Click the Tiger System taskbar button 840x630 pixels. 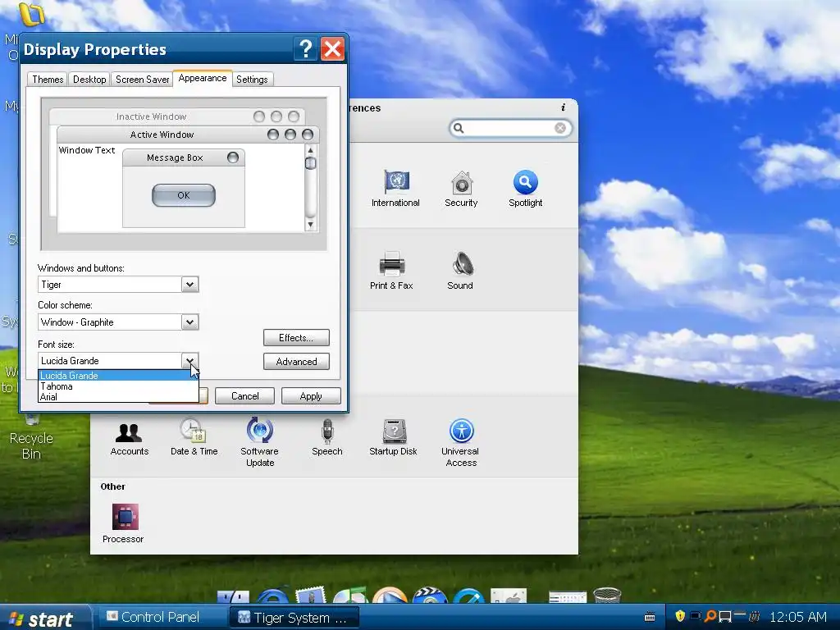[x=294, y=618]
